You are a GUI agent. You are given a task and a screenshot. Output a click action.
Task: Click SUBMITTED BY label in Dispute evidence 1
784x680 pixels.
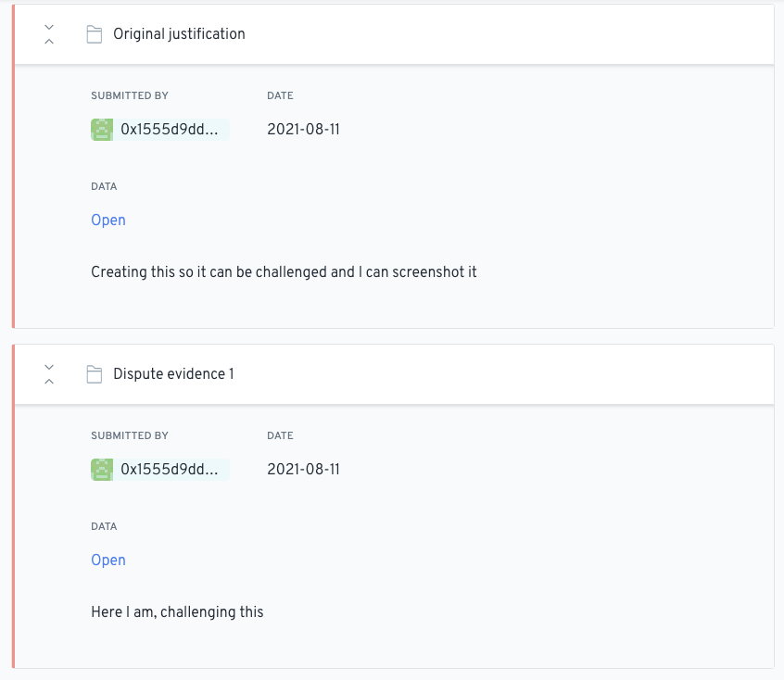click(130, 435)
